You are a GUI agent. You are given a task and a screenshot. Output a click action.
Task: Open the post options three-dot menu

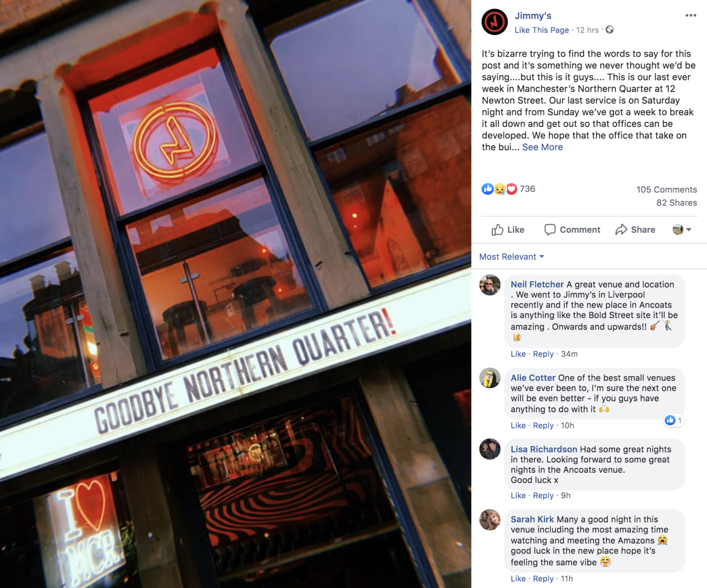coord(691,15)
